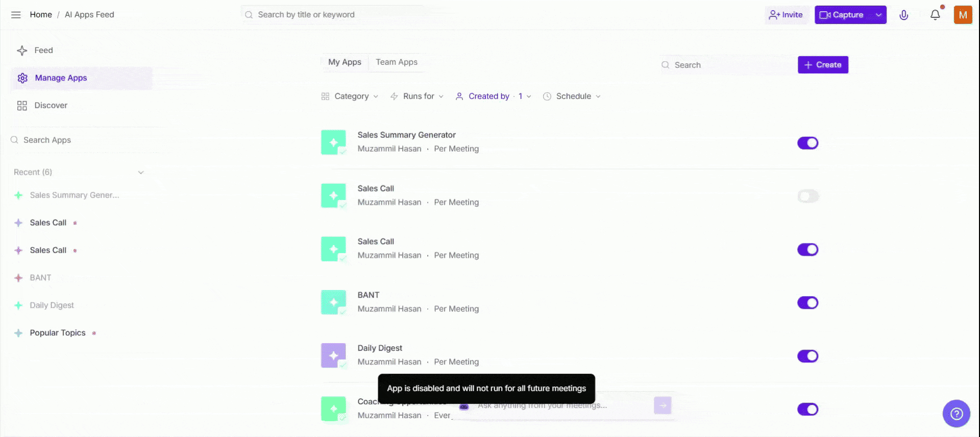980x437 pixels.
Task: Click the Ask anything from meetings field
Action: [554, 405]
